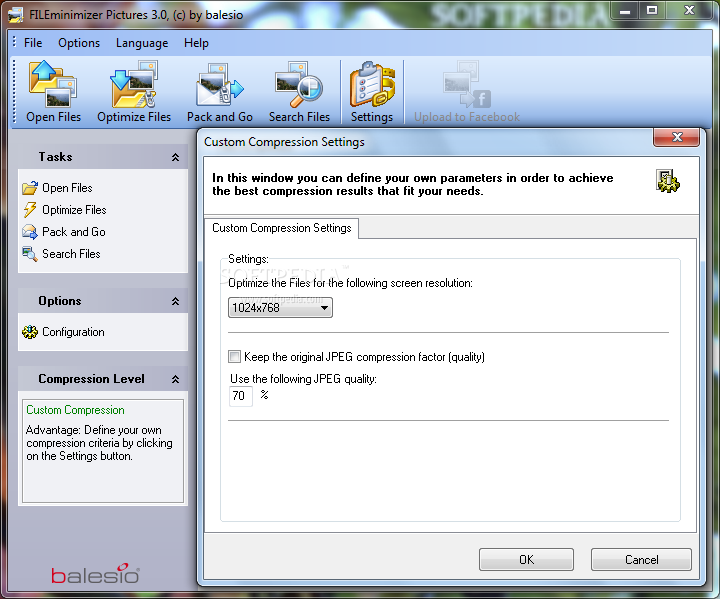
Task: Select the Custom Compression Settings tab
Action: (281, 228)
